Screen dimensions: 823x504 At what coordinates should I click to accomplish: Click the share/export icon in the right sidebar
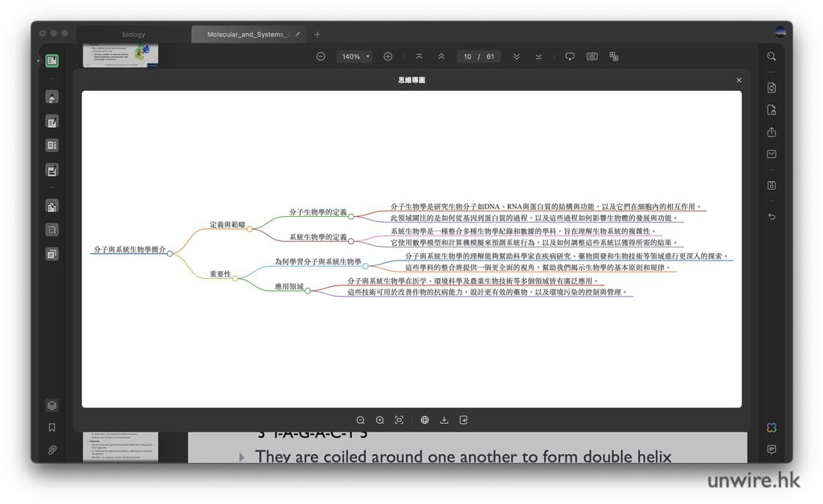[772, 132]
